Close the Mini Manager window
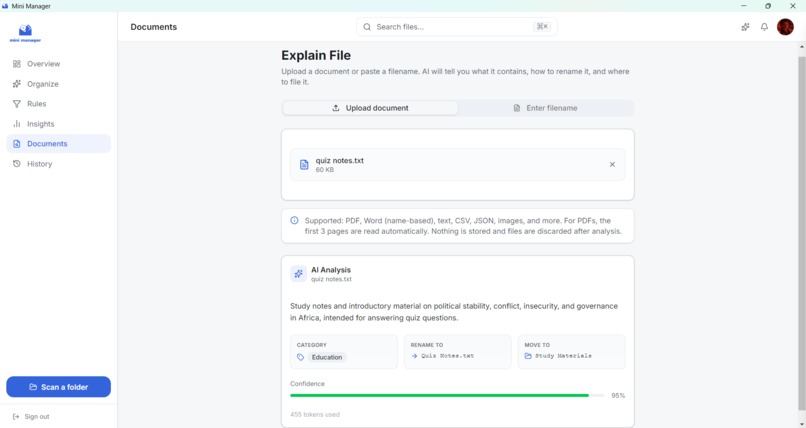 coord(793,6)
